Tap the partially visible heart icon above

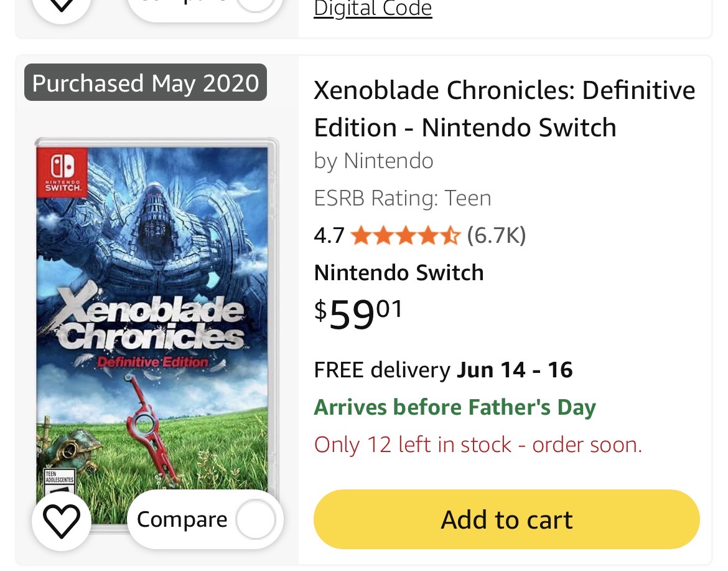61,8
